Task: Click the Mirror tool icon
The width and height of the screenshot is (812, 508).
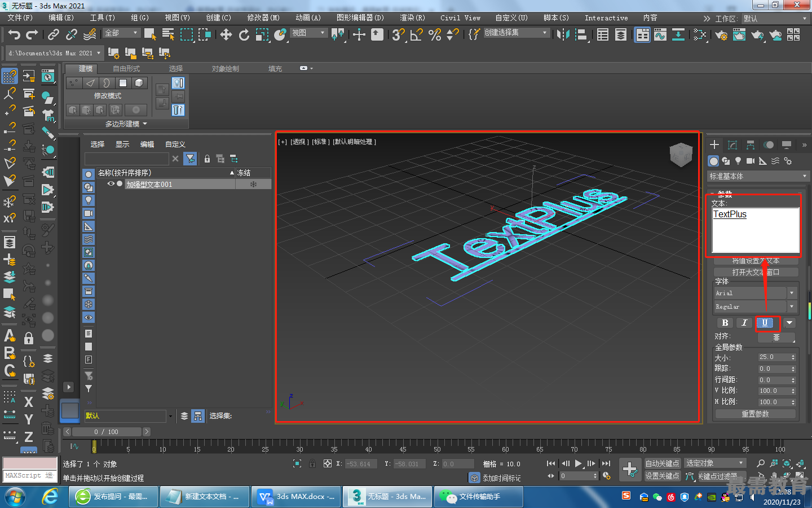Action: click(563, 35)
